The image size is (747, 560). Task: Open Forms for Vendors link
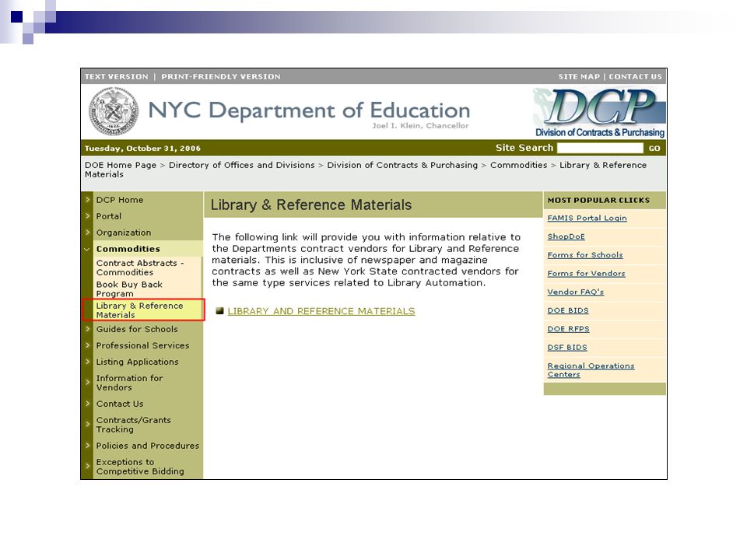[x=586, y=274]
